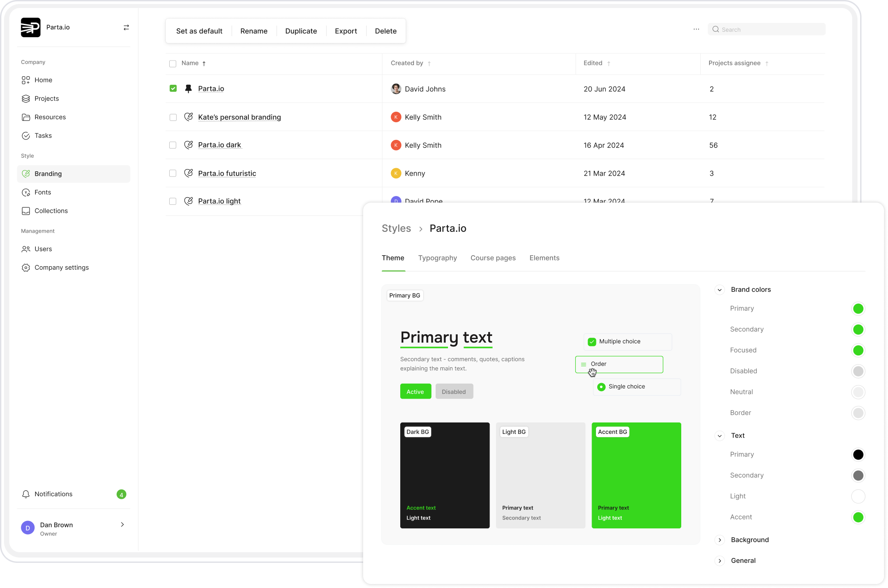Image resolution: width=888 pixels, height=588 pixels.
Task: Click the workspace switch arrows icon
Action: pos(126,27)
